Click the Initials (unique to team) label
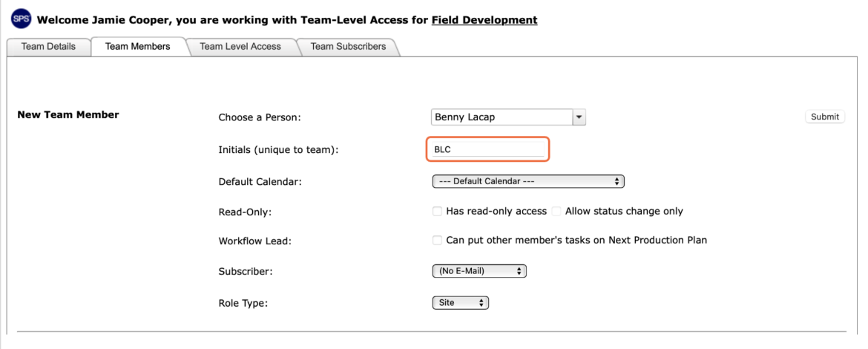This screenshot has height=349, width=868. coord(278,150)
